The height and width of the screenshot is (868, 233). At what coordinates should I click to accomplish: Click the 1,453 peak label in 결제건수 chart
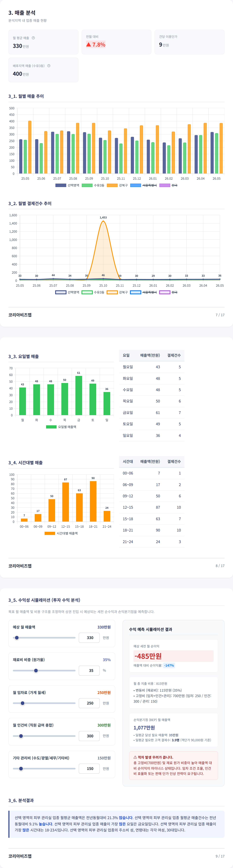103,218
